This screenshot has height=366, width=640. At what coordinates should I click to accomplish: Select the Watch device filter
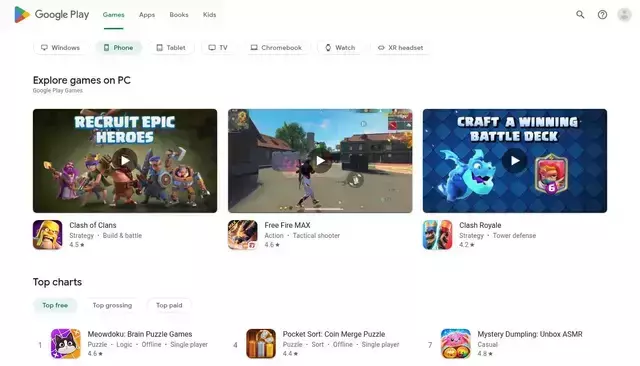coord(340,48)
